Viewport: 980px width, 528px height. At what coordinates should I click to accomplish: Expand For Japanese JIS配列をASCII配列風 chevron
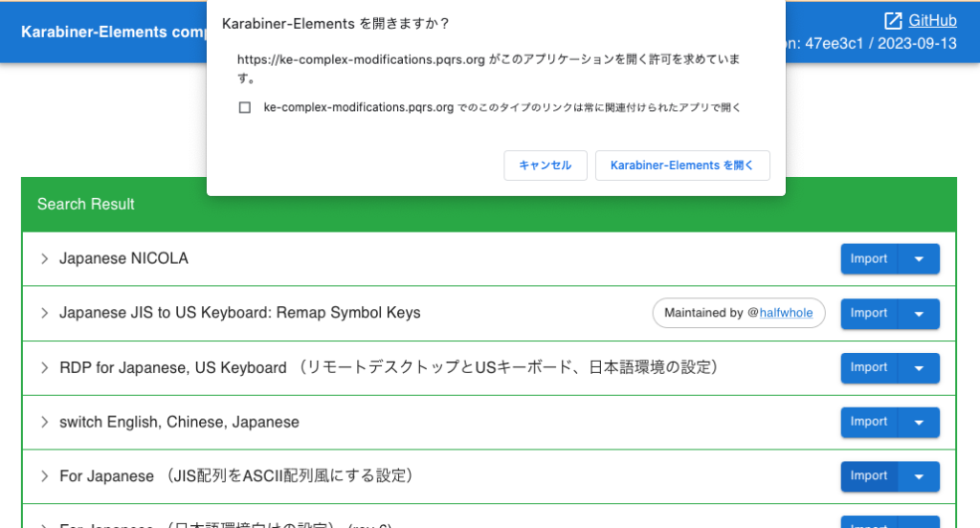[44, 476]
